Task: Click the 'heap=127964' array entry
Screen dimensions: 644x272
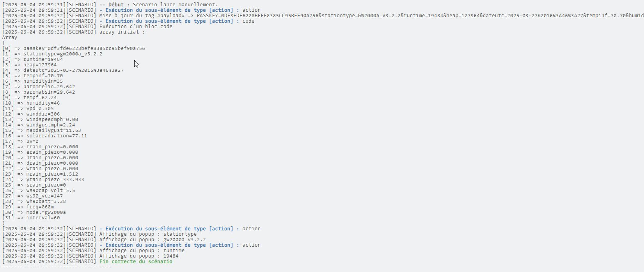Action: click(40, 65)
